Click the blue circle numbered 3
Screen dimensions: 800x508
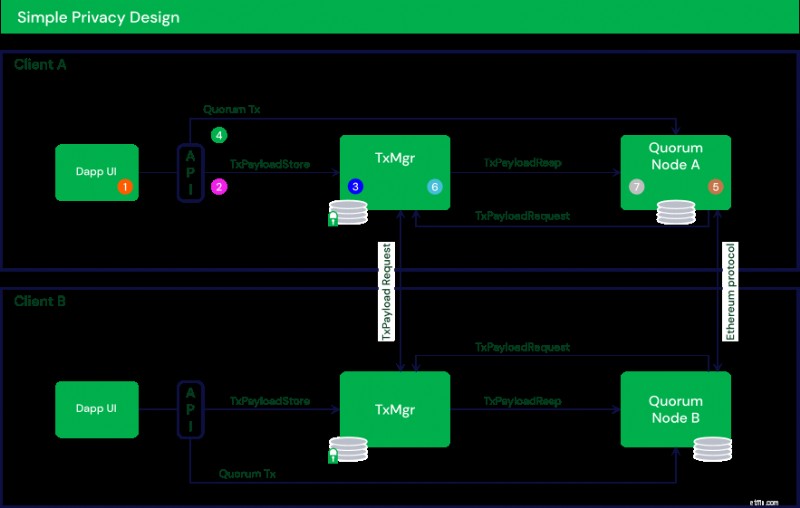356,187
